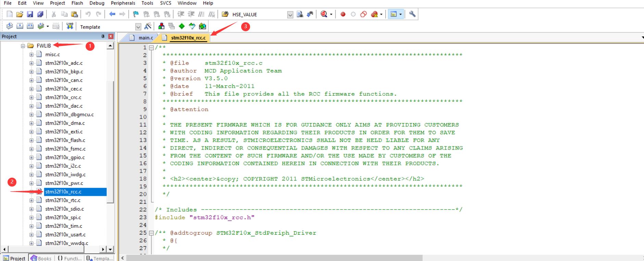Open Options for Target with the magic wand icon

click(148, 26)
